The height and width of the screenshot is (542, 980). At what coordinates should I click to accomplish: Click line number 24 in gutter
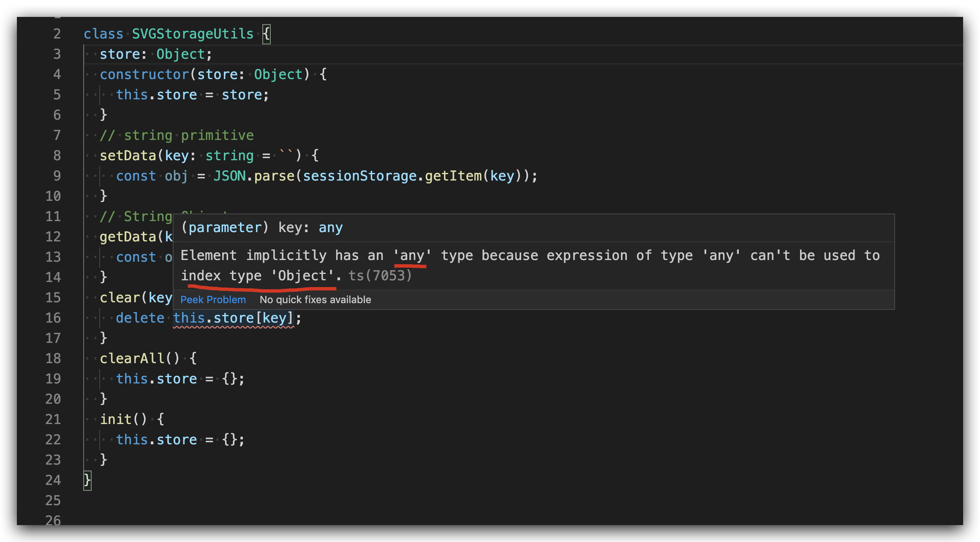(x=53, y=480)
